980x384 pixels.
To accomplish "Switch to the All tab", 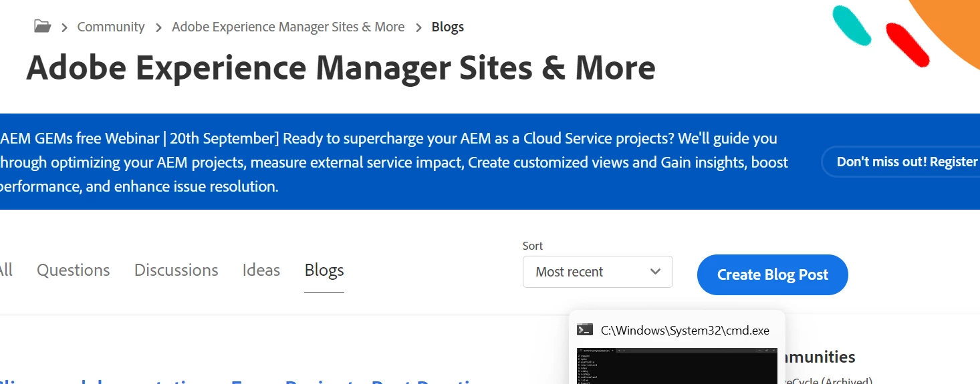I will 5,270.
